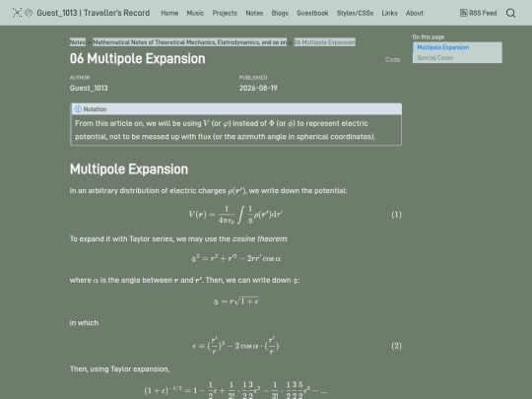Image resolution: width=532 pixels, height=399 pixels.
Task: Open the Blogs section
Action: 280,13
